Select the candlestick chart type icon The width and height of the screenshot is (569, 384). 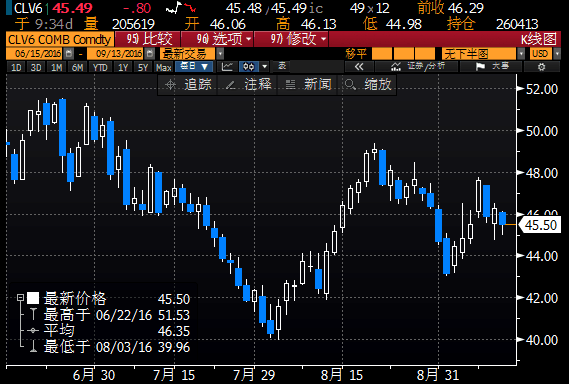pos(249,67)
